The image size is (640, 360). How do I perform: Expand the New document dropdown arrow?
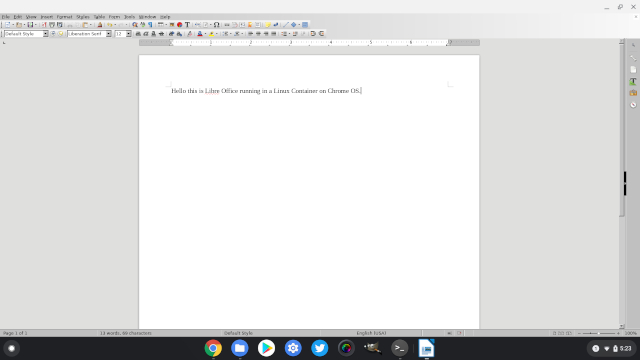pyautogui.click(x=13, y=24)
